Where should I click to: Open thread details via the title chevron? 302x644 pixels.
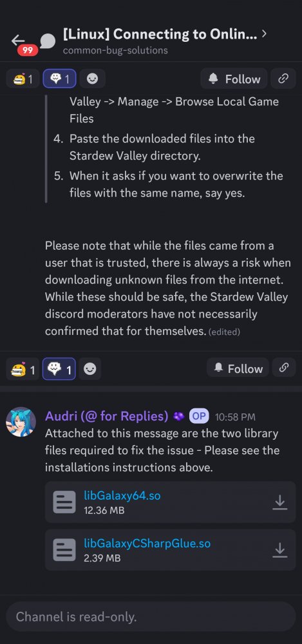click(264, 33)
